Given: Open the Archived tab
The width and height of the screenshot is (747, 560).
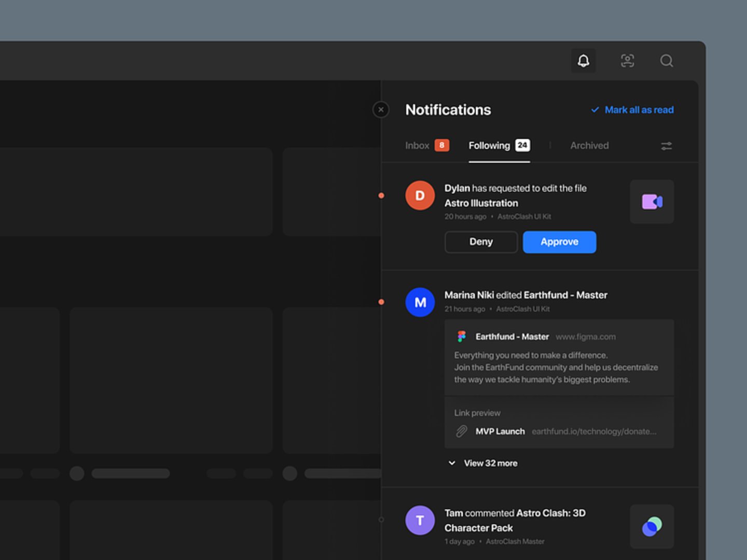Looking at the screenshot, I should (589, 146).
